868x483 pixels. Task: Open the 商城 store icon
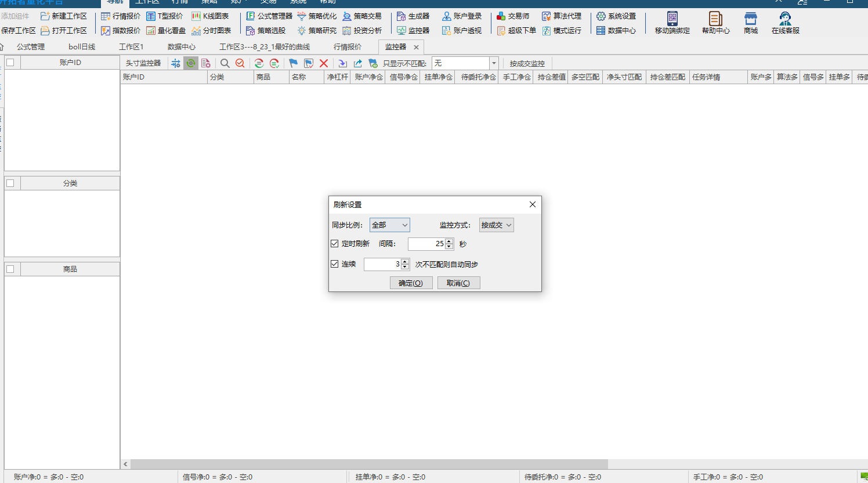click(751, 23)
